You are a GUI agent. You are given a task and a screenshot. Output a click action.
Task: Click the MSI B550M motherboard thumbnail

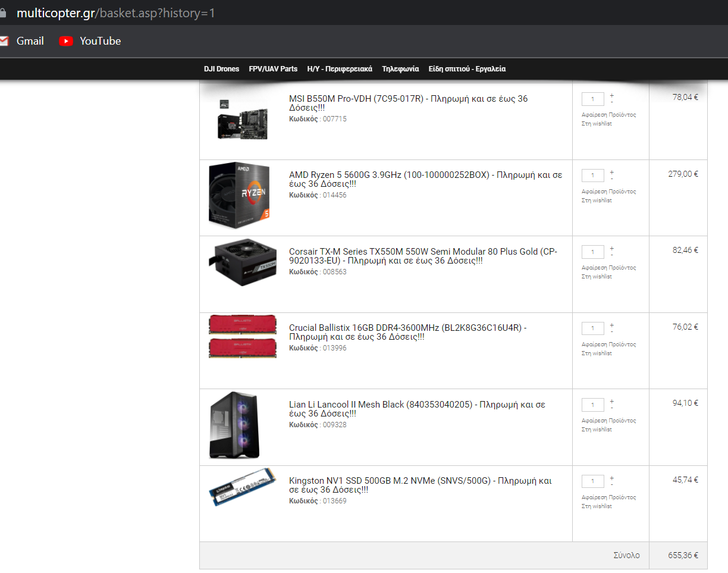coord(242,118)
